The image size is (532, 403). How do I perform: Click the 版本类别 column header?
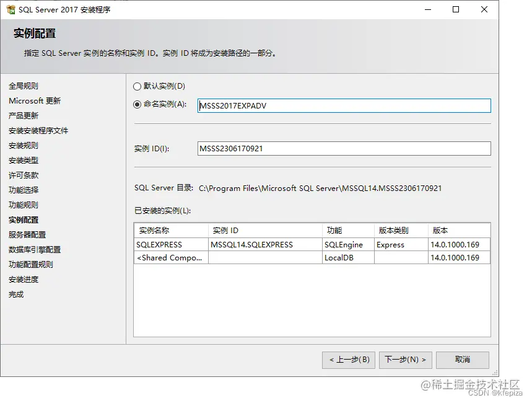tap(401, 231)
